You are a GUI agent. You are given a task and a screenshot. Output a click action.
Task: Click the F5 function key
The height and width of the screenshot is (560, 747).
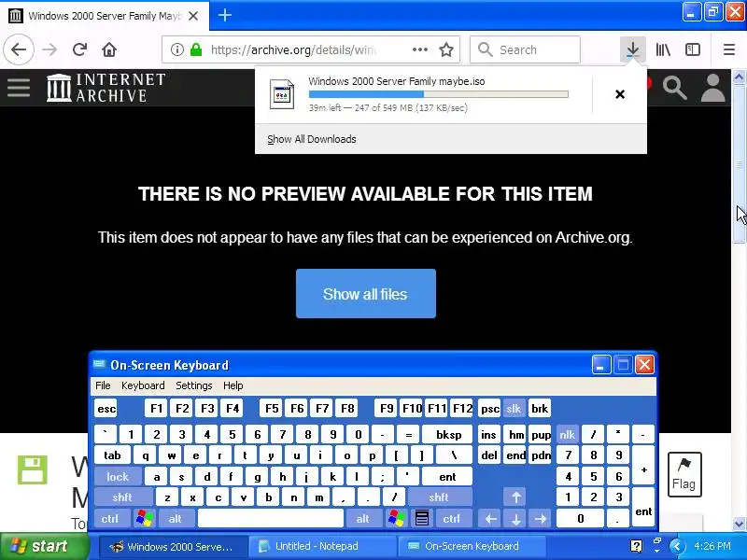[x=272, y=409]
